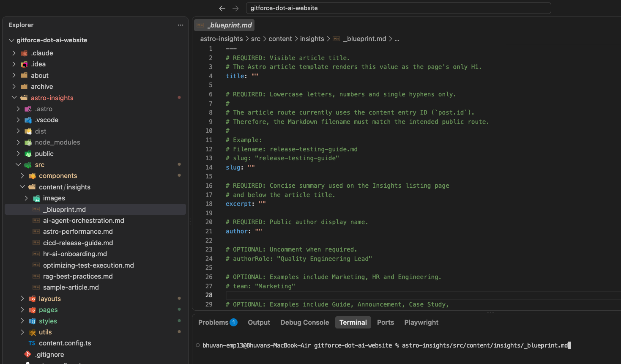Click the project search field in title bar
621x364 pixels.
click(398, 8)
